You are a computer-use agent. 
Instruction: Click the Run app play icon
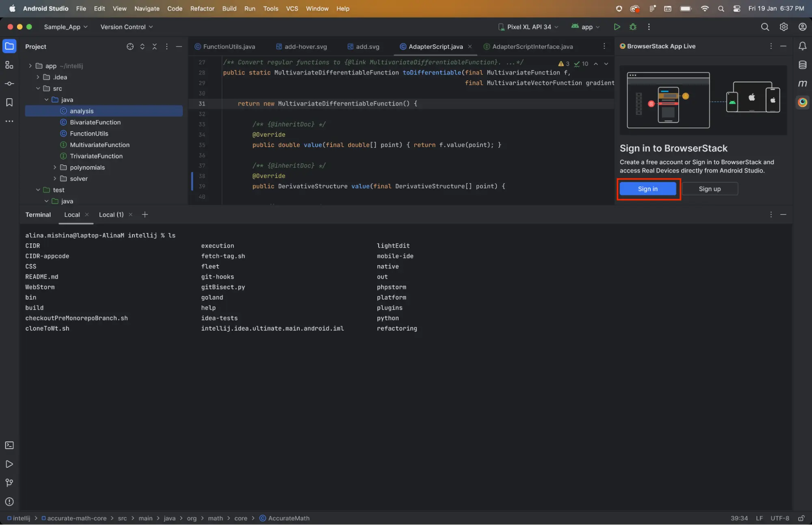click(617, 27)
